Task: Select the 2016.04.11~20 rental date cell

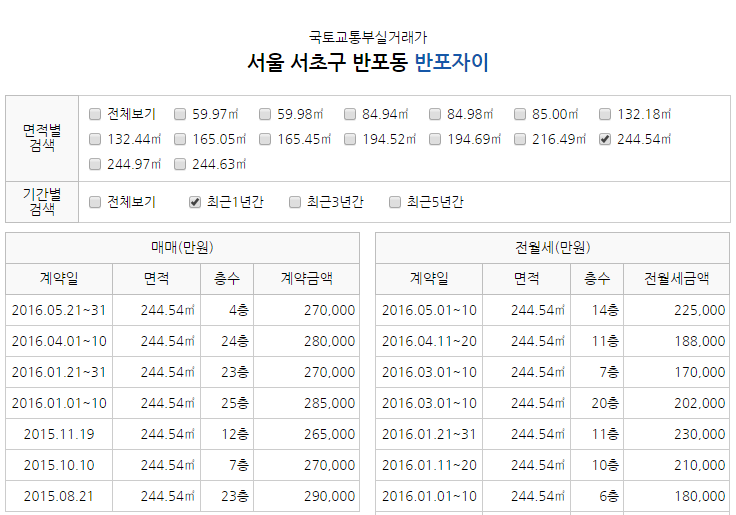Action: point(429,341)
